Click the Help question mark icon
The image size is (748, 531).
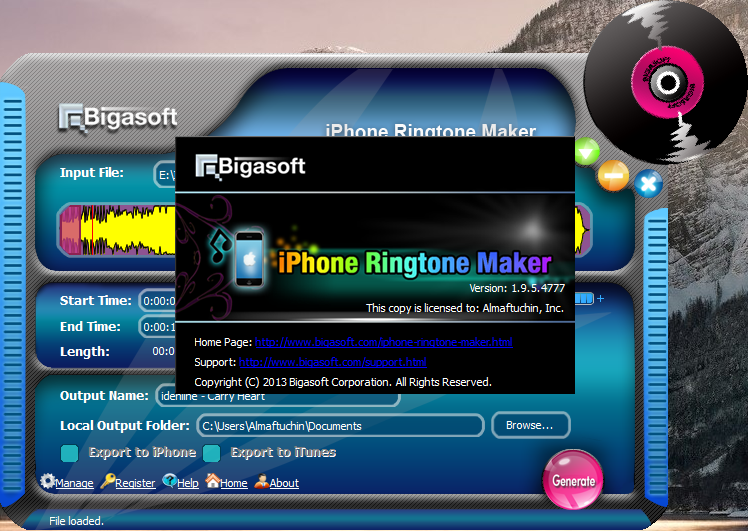point(169,480)
